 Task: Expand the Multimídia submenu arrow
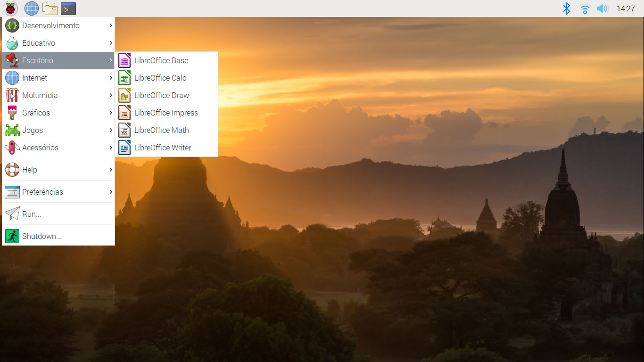tap(111, 95)
